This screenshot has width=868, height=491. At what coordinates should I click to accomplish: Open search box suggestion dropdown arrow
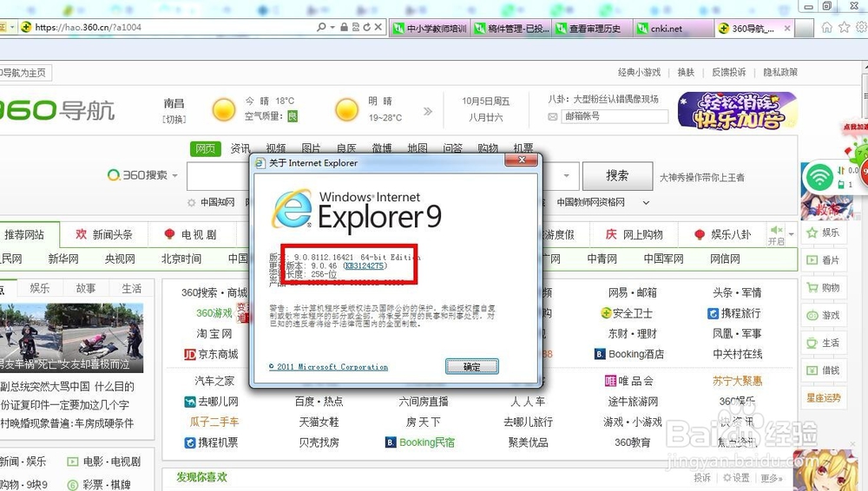tap(566, 176)
